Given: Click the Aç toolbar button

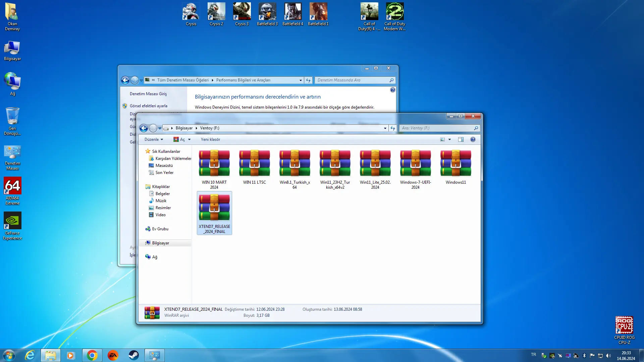Looking at the screenshot, I should [x=179, y=139].
